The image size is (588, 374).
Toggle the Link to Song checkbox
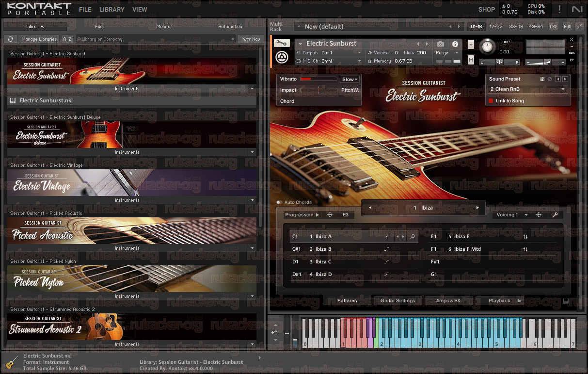[x=491, y=101]
